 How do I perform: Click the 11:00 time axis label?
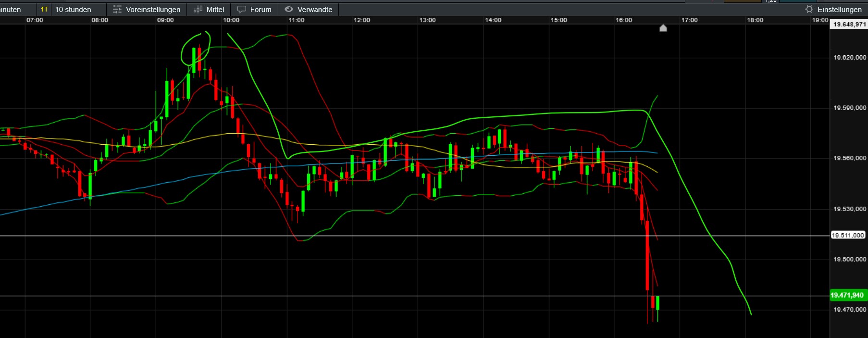[x=297, y=20]
